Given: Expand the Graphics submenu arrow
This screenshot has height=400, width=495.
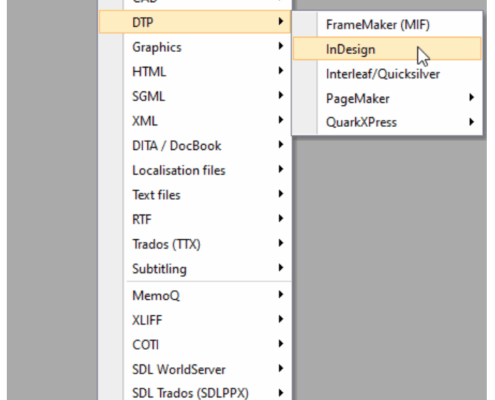Looking at the screenshot, I should coord(281,46).
